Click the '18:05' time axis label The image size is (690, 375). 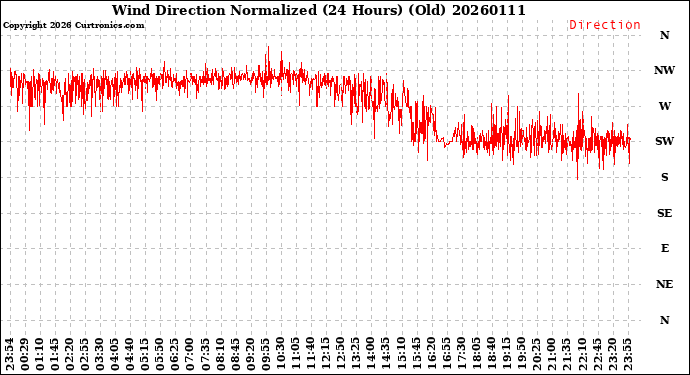(x=477, y=354)
